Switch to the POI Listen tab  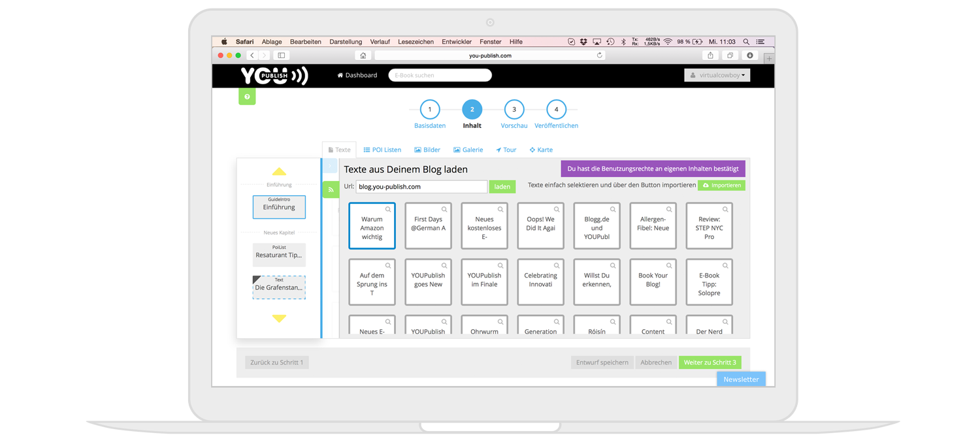coord(382,150)
